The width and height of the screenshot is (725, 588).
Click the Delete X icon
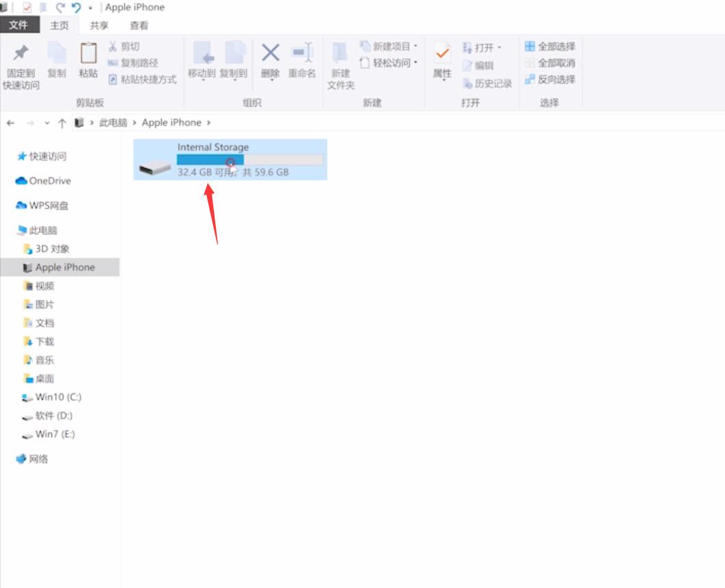(x=271, y=52)
